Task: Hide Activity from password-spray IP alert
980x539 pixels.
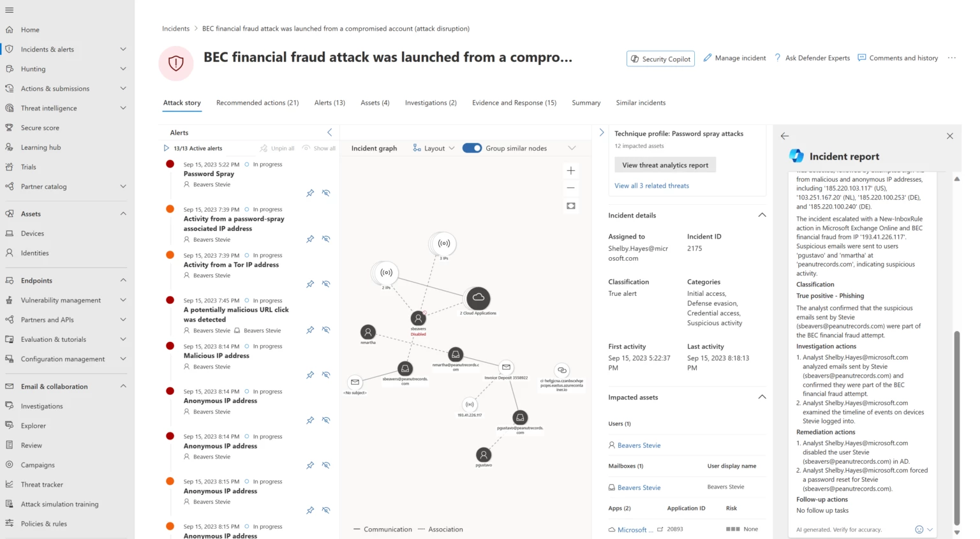Action: coord(326,239)
